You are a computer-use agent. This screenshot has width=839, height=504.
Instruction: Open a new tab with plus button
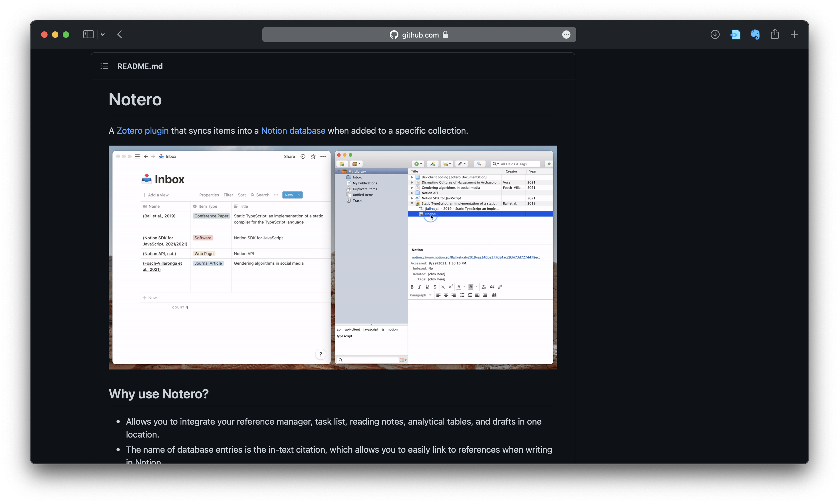click(794, 34)
